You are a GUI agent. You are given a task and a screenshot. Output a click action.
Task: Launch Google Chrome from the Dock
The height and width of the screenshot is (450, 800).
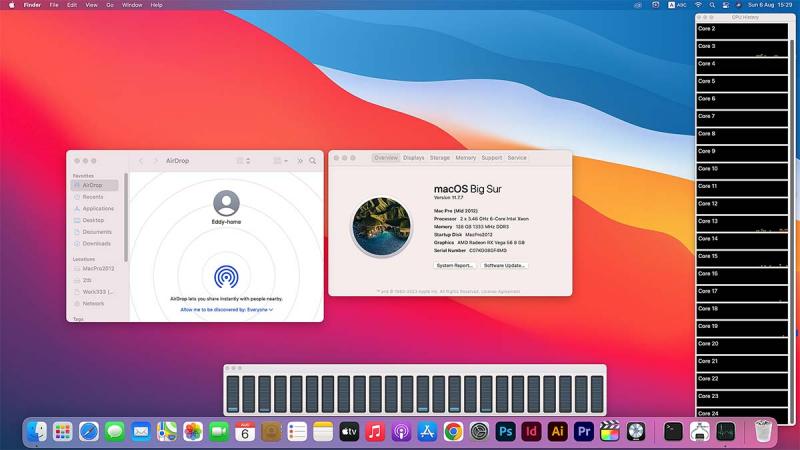[453, 432]
